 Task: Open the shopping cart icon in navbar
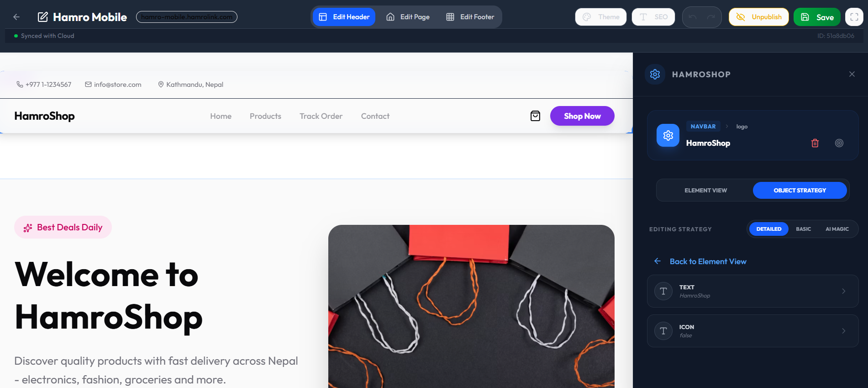point(535,116)
